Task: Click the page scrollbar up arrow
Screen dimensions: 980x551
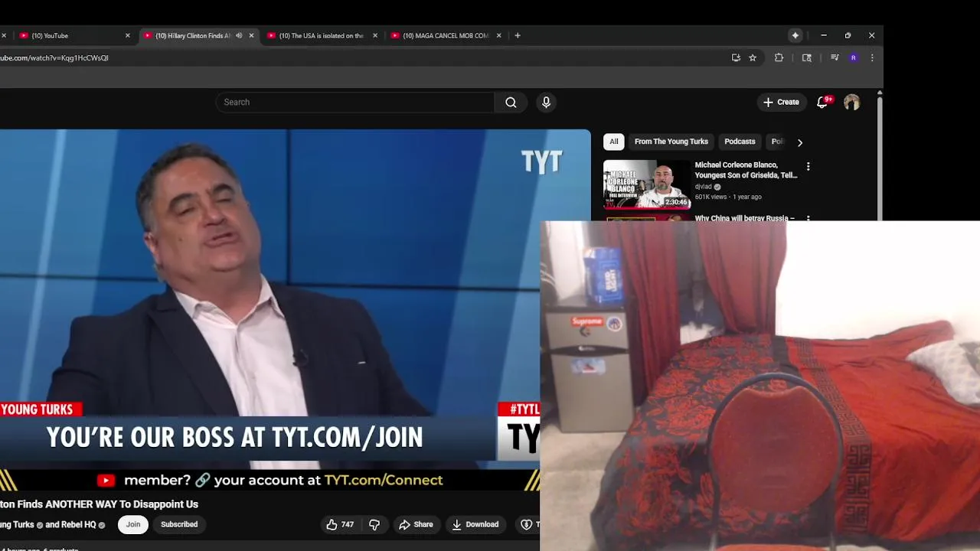Action: (880, 93)
